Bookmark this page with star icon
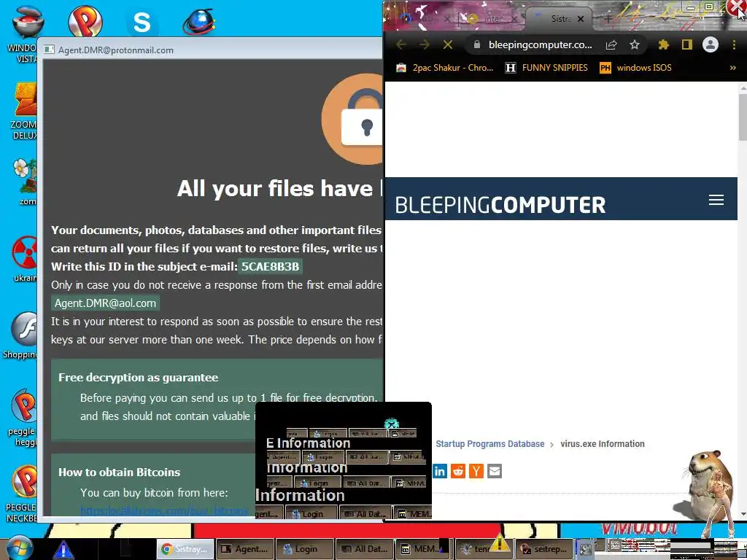 [x=634, y=44]
